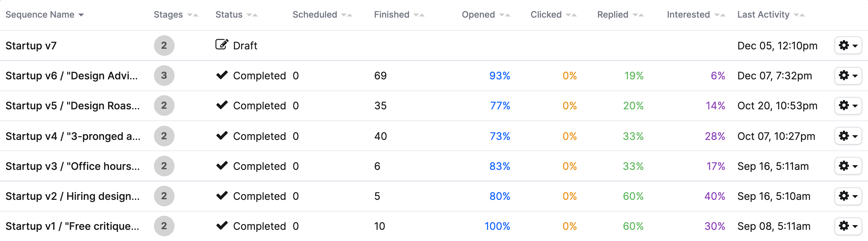Click stages badge 3 on Startup v6

click(x=164, y=76)
